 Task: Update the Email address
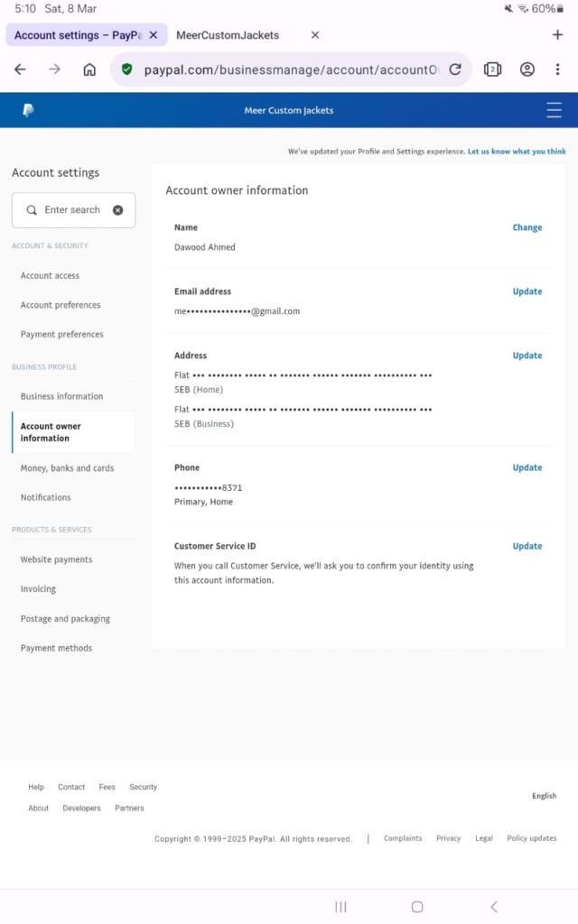[x=527, y=291]
